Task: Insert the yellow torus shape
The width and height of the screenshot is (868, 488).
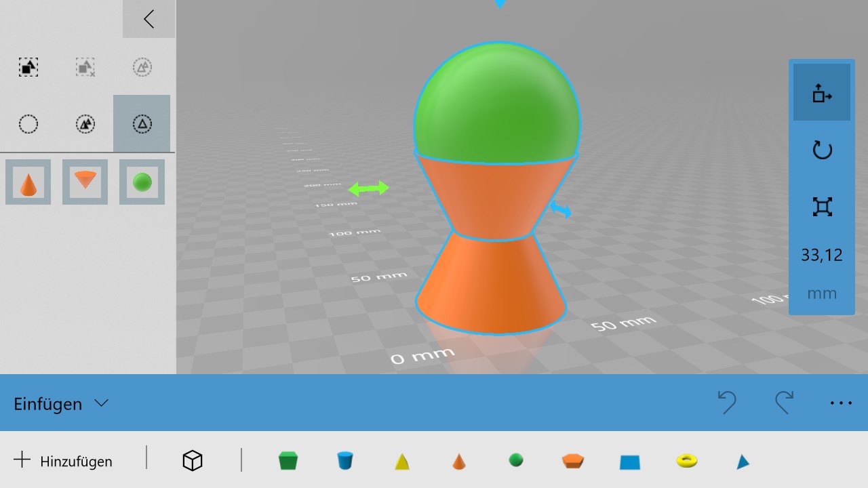Action: (687, 461)
